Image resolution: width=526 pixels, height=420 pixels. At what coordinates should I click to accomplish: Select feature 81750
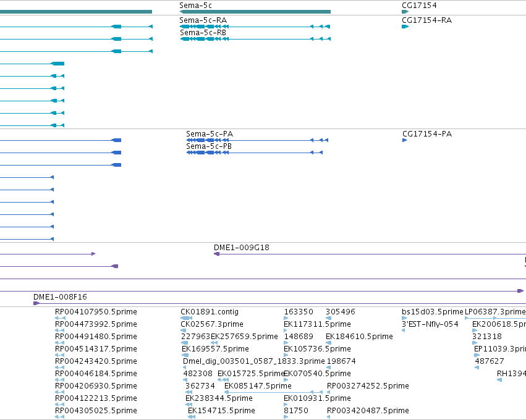tap(296, 410)
